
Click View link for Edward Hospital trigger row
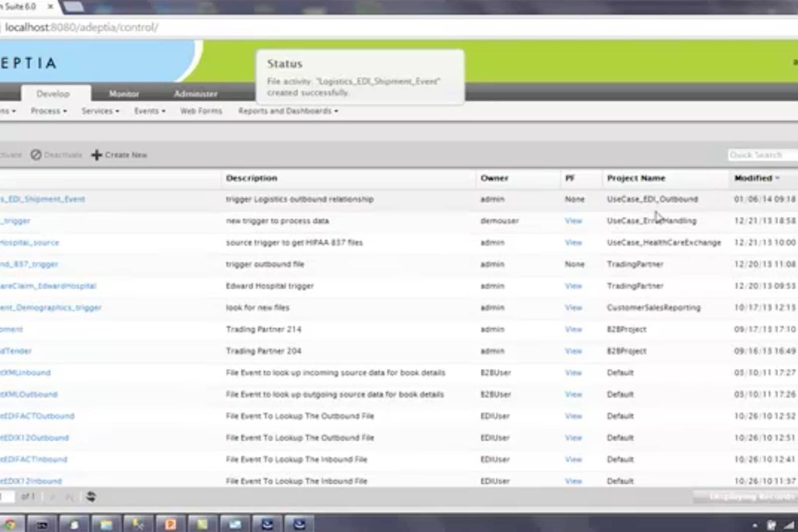(x=573, y=286)
